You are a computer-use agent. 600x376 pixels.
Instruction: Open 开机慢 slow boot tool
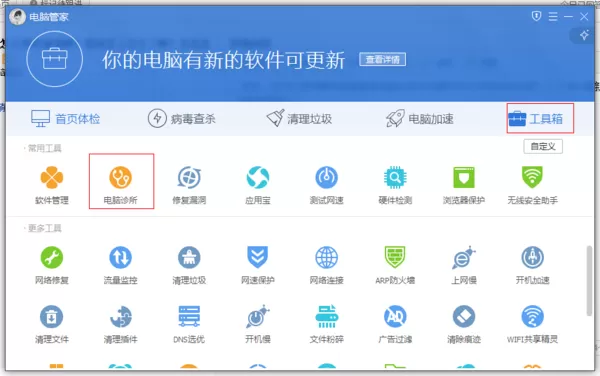(x=258, y=324)
